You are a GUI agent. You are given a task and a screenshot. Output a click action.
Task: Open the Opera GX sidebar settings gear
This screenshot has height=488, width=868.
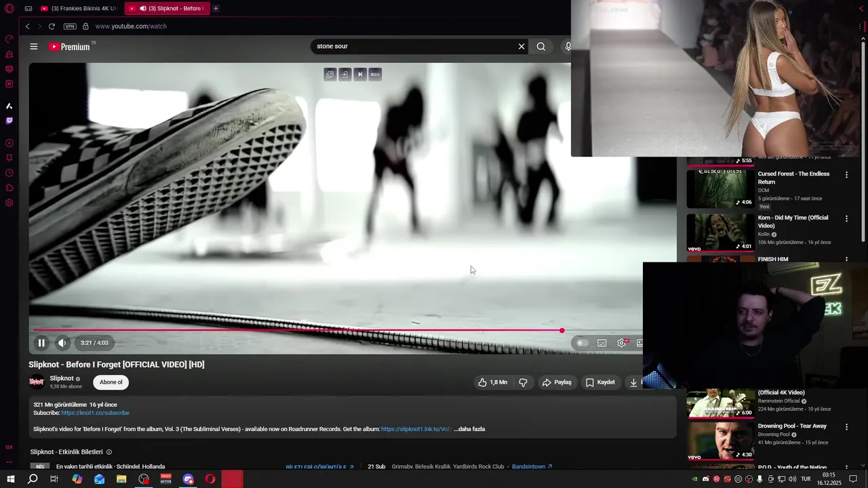[9, 203]
